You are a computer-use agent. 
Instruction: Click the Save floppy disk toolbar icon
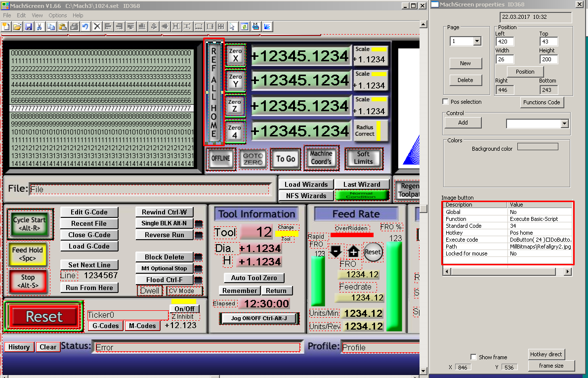coord(29,27)
